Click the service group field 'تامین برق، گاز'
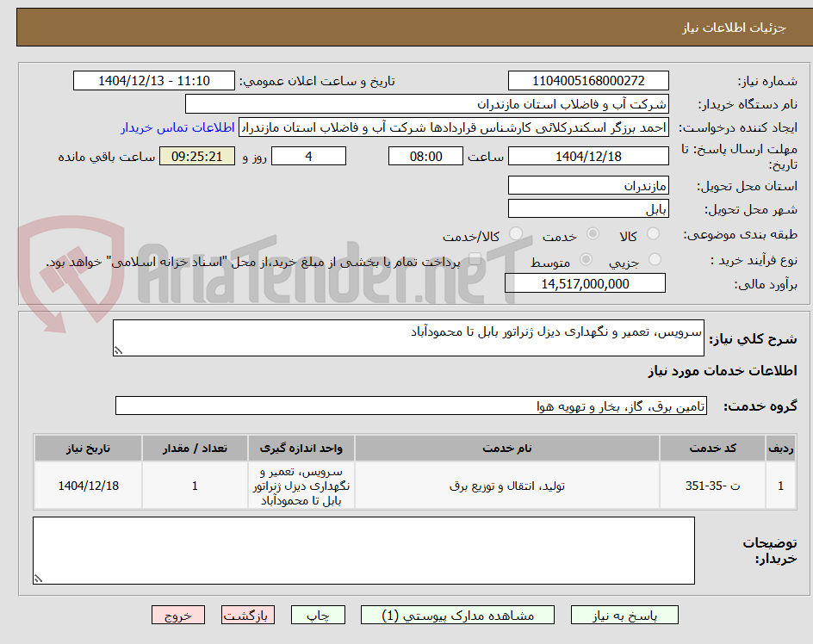 tap(411, 406)
